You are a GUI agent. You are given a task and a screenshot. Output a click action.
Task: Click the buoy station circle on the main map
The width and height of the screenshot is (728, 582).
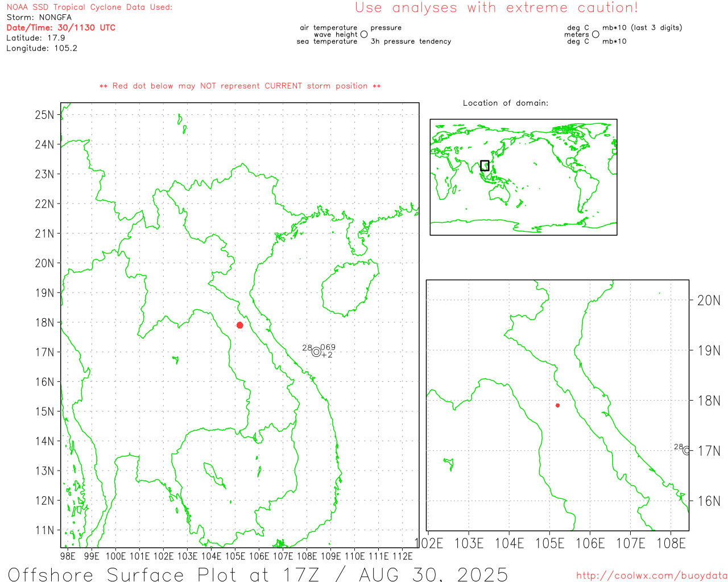click(316, 352)
